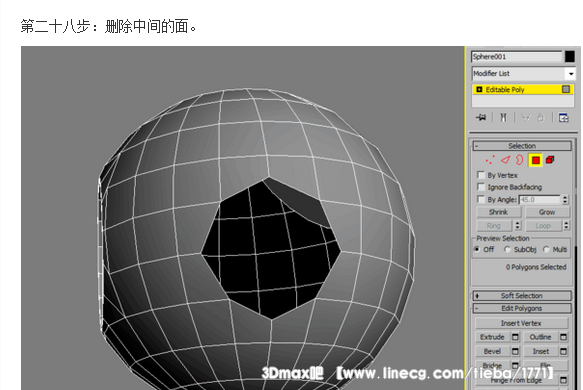The height and width of the screenshot is (390, 583).
Task: Collapse the Edit Polygons rollout header
Action: point(522,308)
